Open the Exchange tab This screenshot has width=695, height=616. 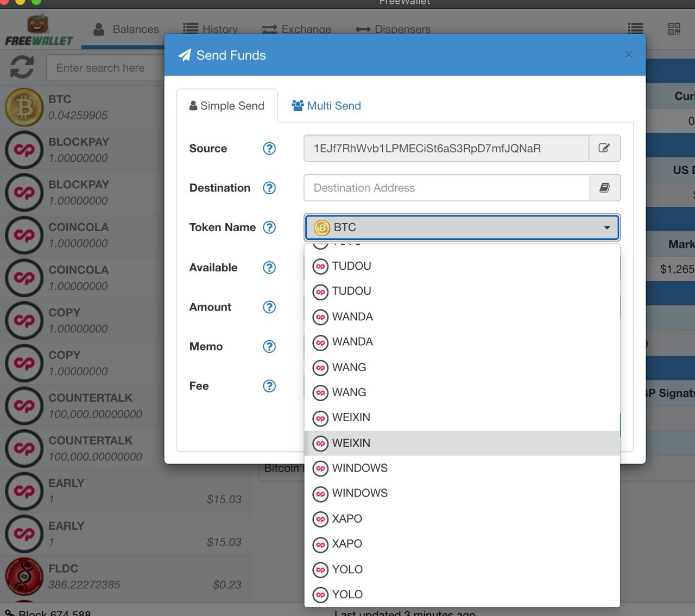point(296,29)
